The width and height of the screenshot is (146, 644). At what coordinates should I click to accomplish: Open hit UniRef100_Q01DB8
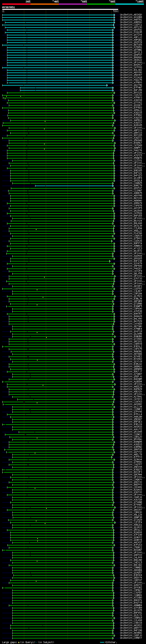(131, 17)
